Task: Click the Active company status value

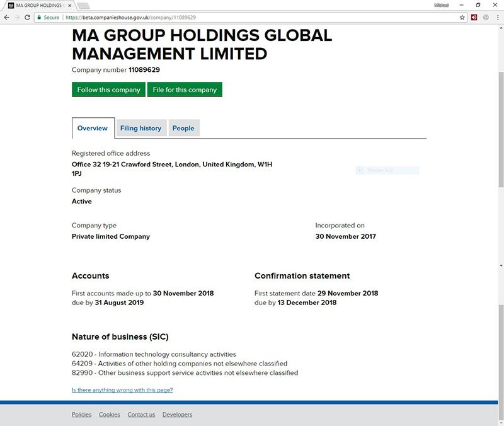Action: 82,201
